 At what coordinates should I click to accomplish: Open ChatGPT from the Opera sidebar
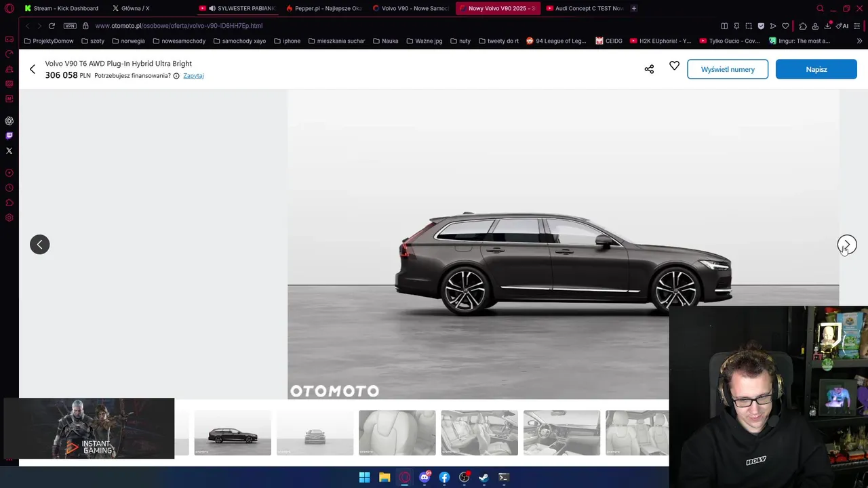tap(9, 121)
